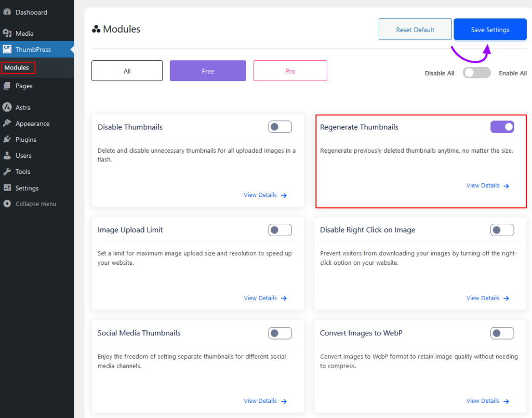
Task: Click the ThumbPress image icon
Action: pos(7,49)
